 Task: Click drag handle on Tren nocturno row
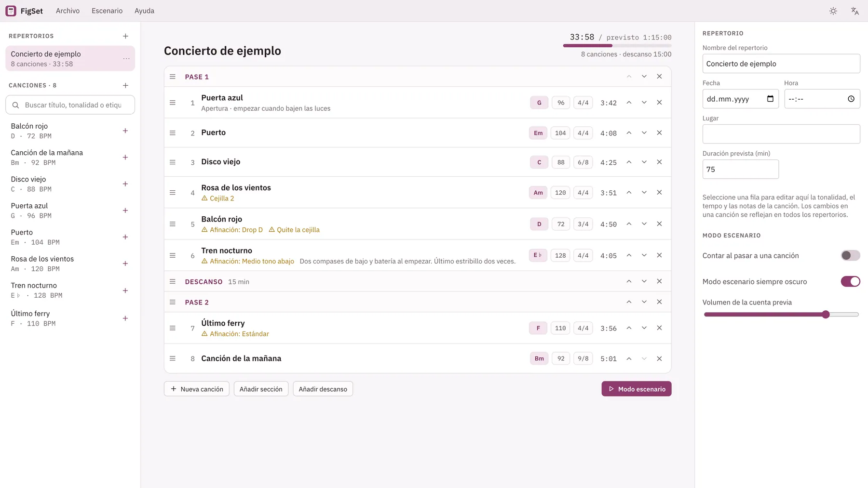pos(173,255)
